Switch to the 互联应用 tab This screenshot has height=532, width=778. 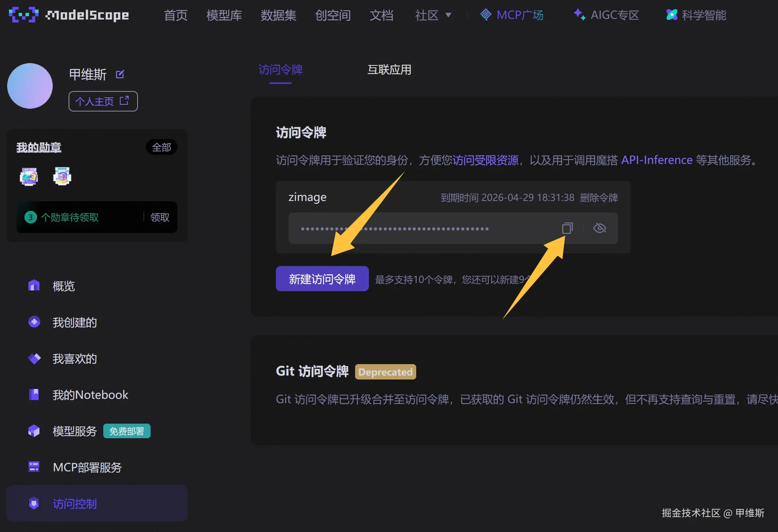pos(389,70)
